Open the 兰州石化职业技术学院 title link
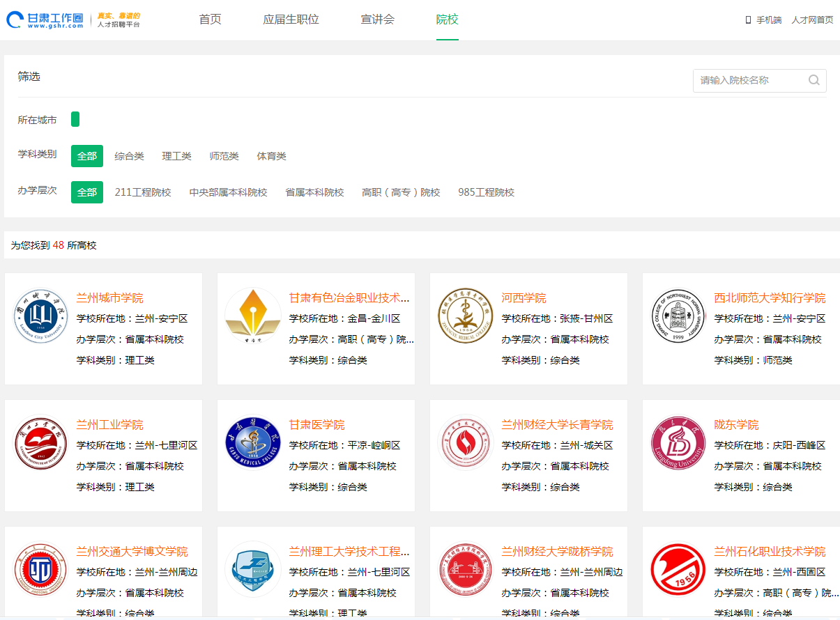The image size is (840, 620). pos(770,552)
